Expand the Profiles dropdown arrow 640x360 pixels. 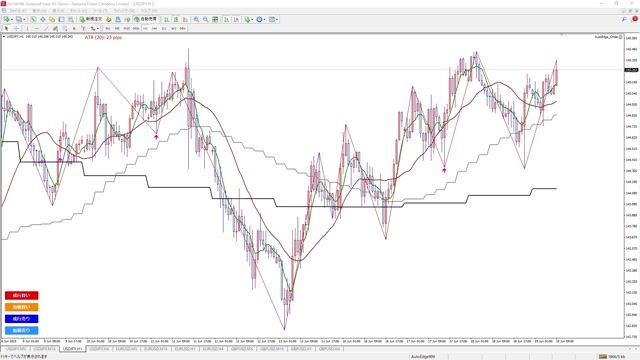pyautogui.click(x=24, y=19)
